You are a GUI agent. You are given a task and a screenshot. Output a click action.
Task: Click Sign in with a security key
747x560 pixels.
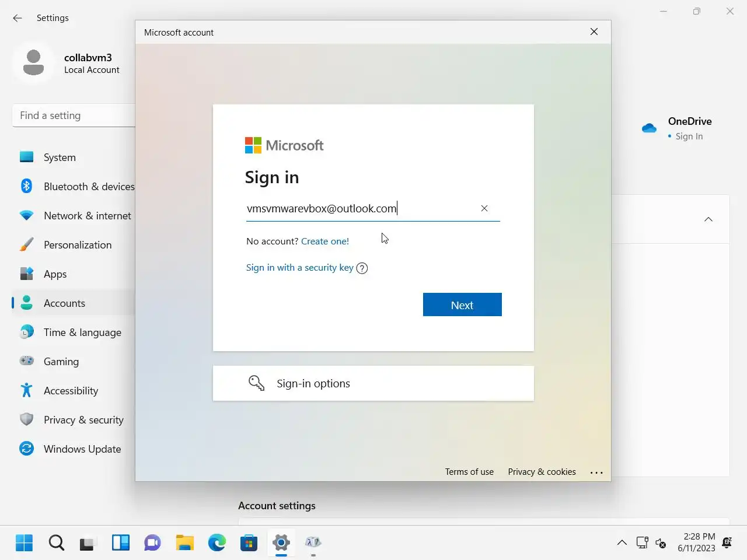pyautogui.click(x=300, y=268)
